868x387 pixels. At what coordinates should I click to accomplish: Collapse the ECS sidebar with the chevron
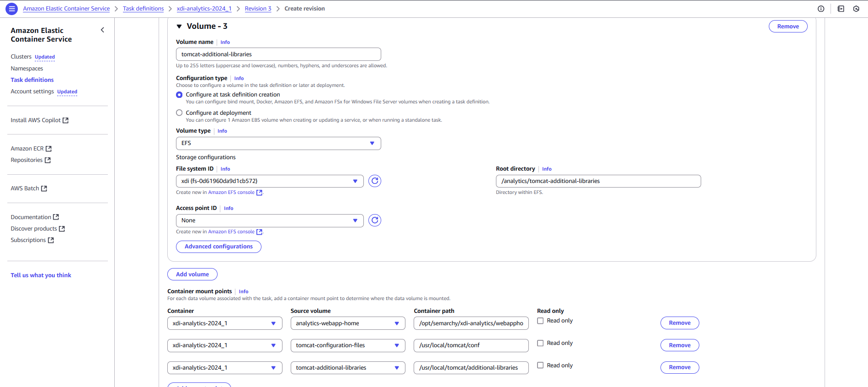point(102,30)
